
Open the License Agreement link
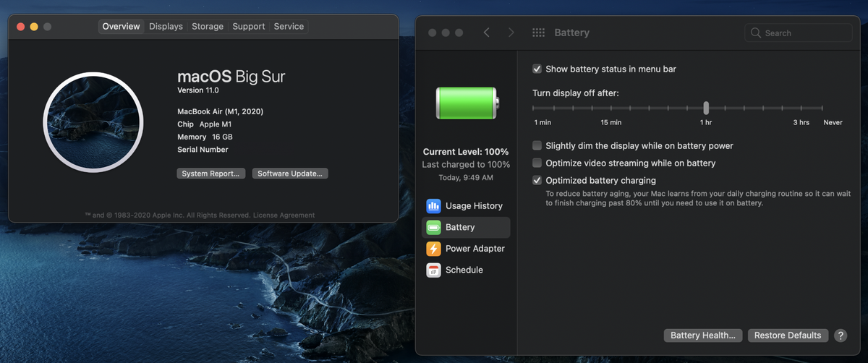tap(284, 215)
